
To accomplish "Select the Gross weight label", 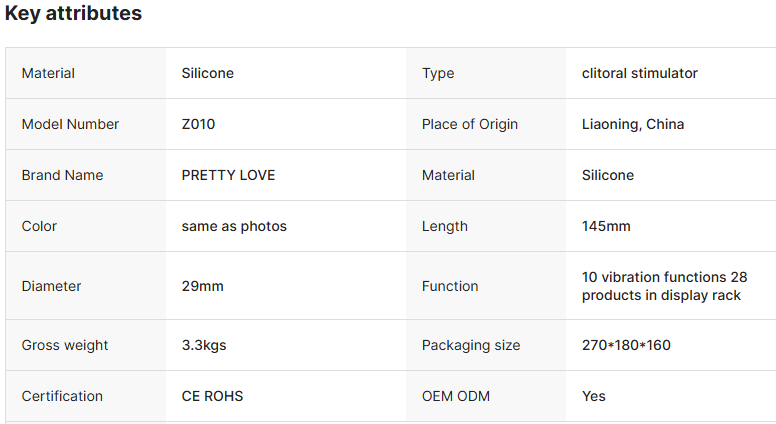I will click(65, 345).
